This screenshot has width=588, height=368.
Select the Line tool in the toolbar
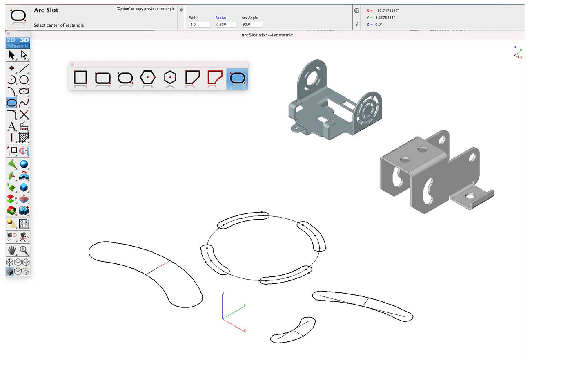coord(24,67)
